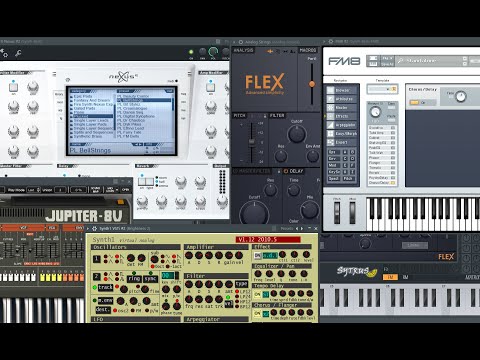
Task: Open FM8 Master page icon
Action: [330, 107]
